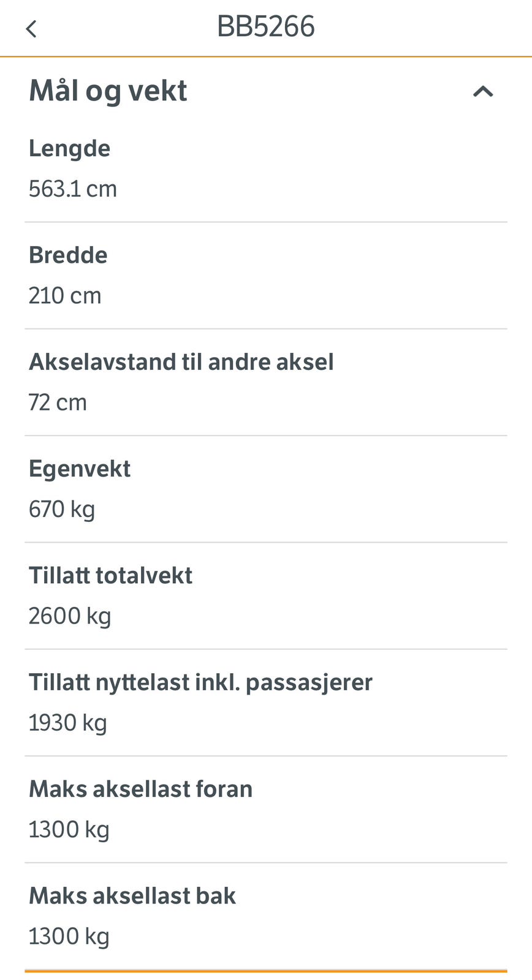Click the 1300 kg value under Maks aksellast bak
This screenshot has width=532, height=980.
pyautogui.click(x=69, y=936)
